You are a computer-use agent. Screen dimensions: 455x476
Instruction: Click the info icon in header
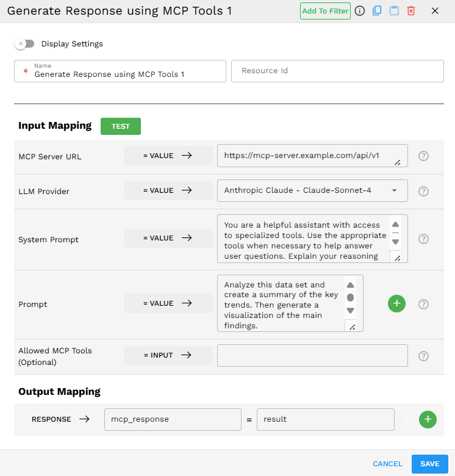[360, 11]
